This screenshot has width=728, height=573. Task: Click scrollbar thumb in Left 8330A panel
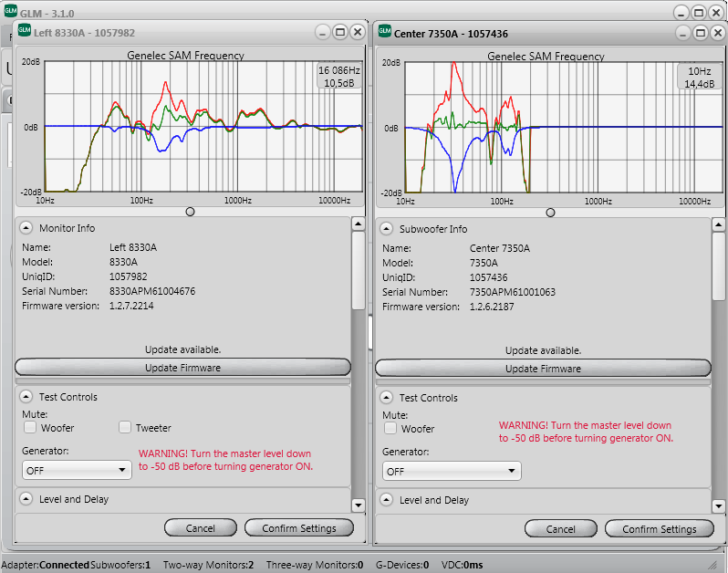pyautogui.click(x=359, y=271)
